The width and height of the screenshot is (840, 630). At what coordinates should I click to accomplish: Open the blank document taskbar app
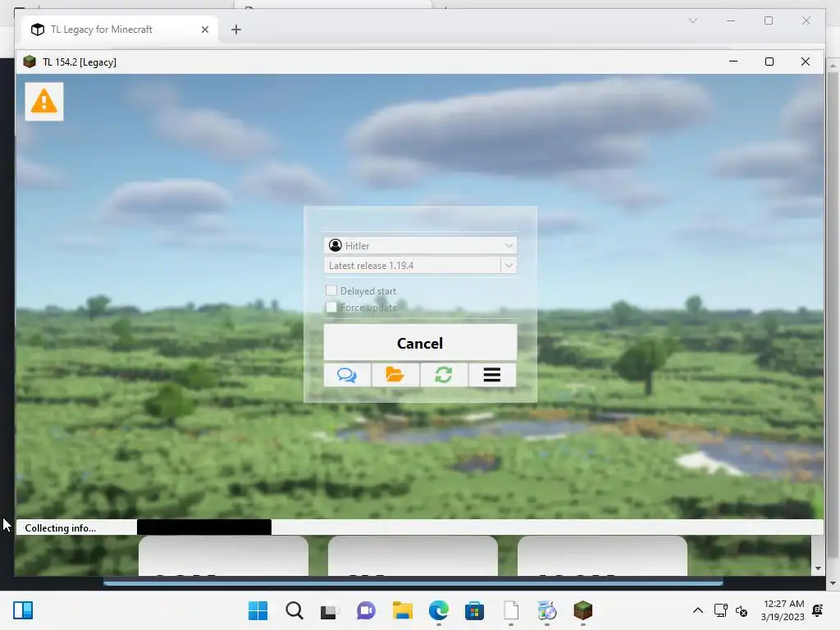[511, 610]
